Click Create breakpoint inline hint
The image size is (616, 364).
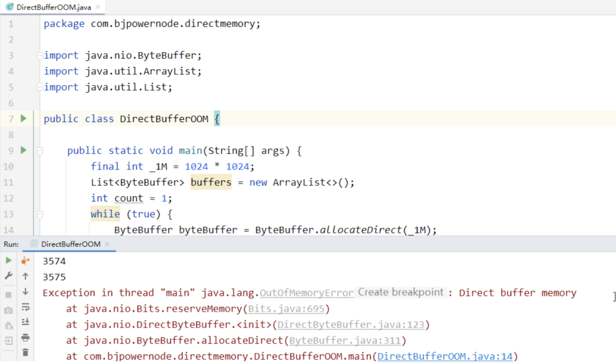coord(401,292)
